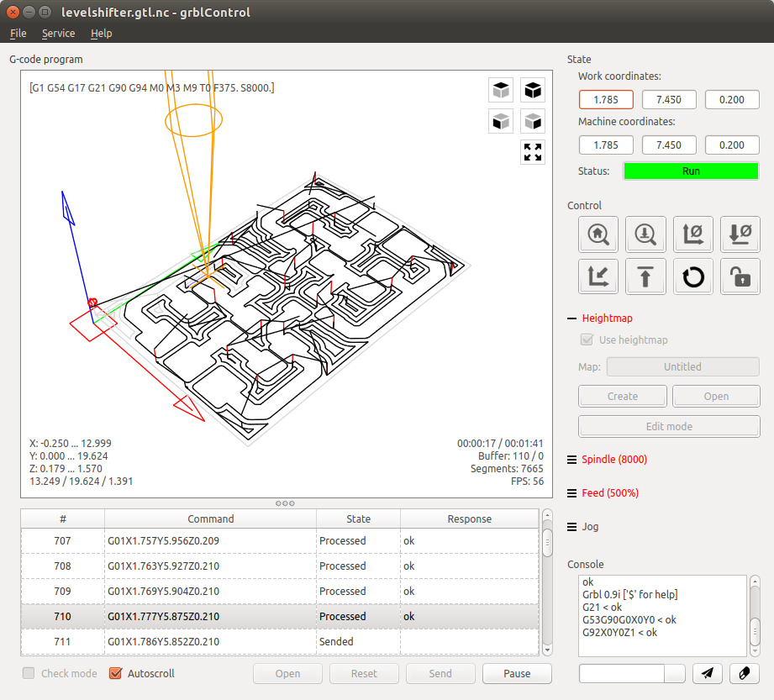Enable the Check mode checkbox

pyautogui.click(x=29, y=673)
